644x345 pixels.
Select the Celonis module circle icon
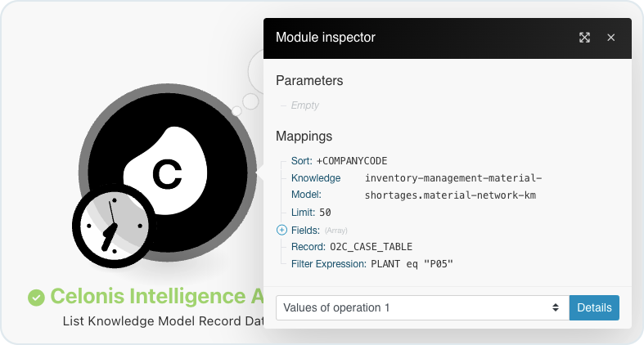click(168, 172)
